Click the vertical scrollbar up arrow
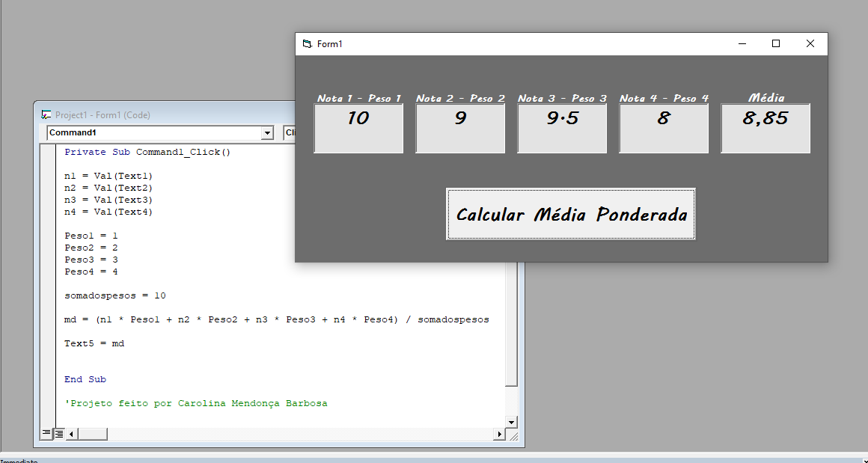This screenshot has height=463, width=868. 511,147
